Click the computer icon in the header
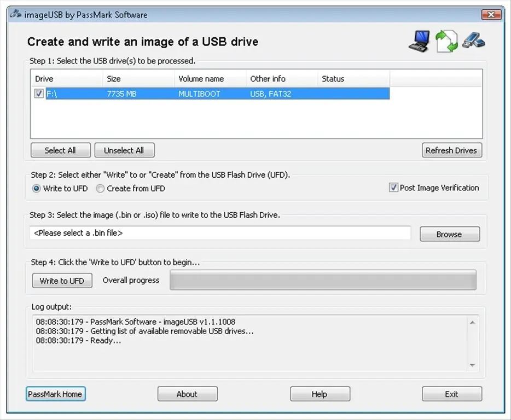The image size is (511, 420). coord(420,42)
